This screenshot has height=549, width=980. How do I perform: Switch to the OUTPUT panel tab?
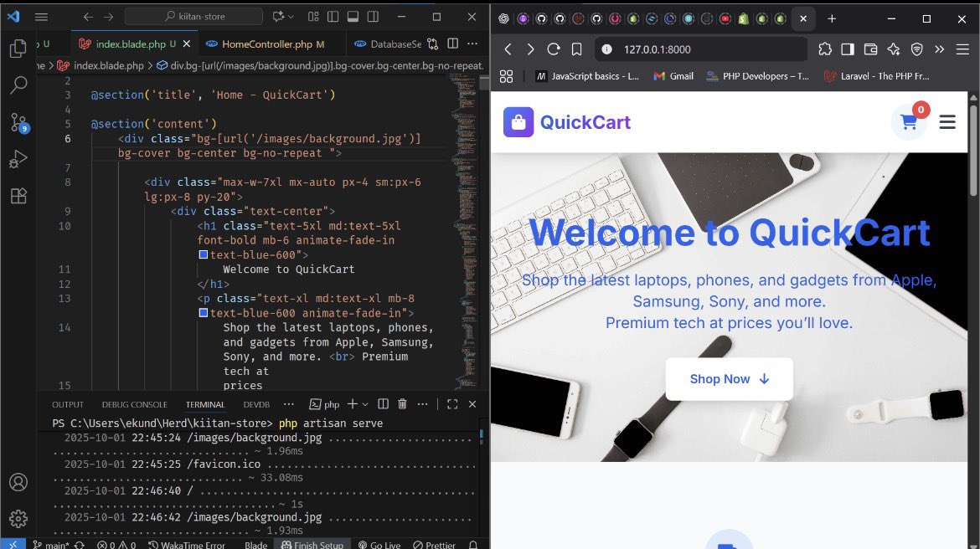coord(68,405)
